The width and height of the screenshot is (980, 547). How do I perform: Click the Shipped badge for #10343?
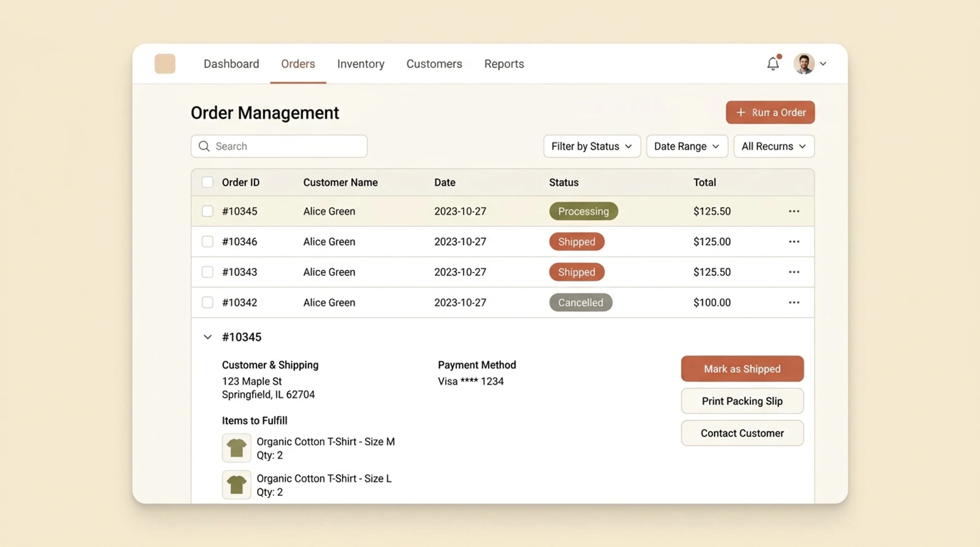577,272
